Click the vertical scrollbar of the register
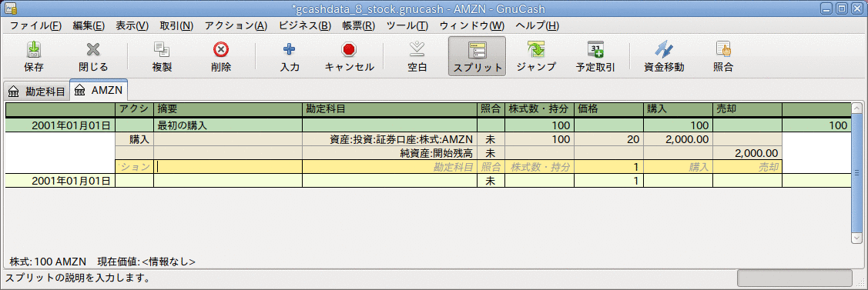Screen dimensions: 868x290 point(857,172)
